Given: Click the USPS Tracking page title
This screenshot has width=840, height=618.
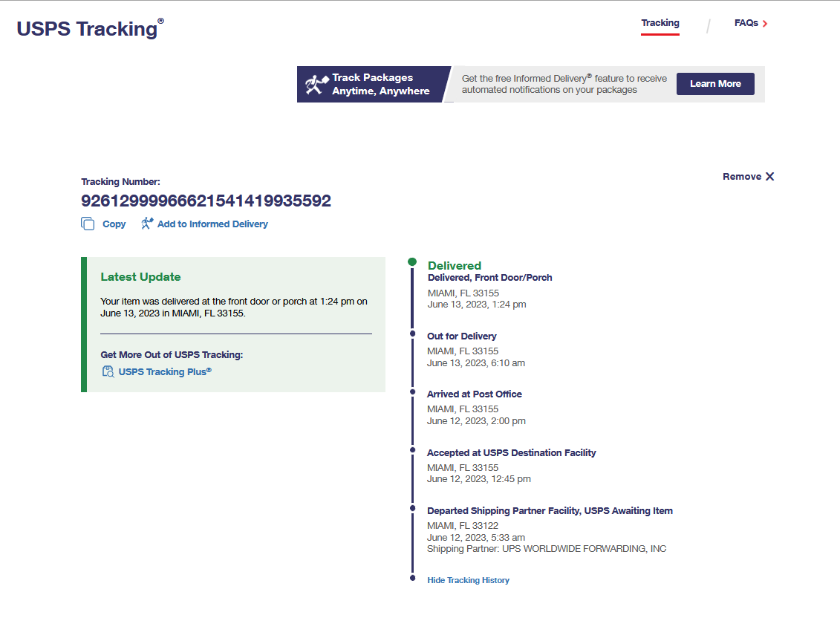Looking at the screenshot, I should 87,29.
